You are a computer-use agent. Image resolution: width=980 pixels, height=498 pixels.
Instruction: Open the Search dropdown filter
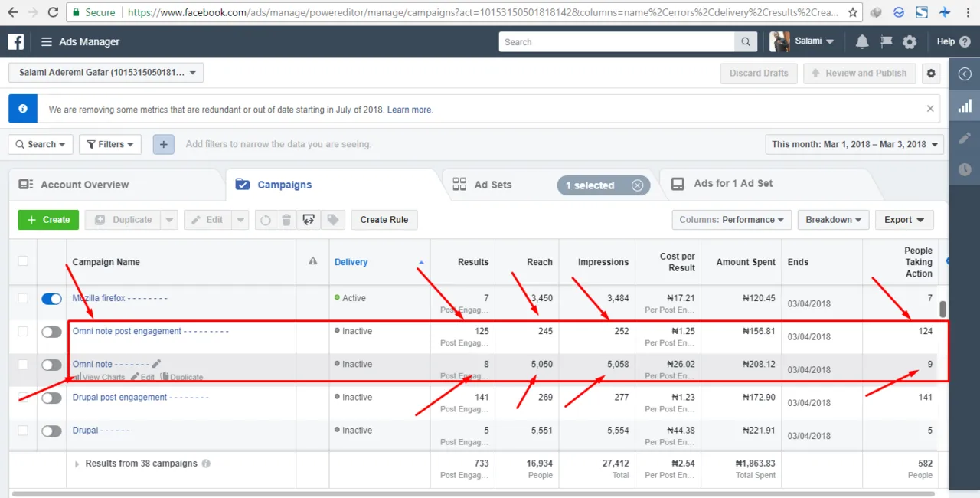[x=41, y=144]
